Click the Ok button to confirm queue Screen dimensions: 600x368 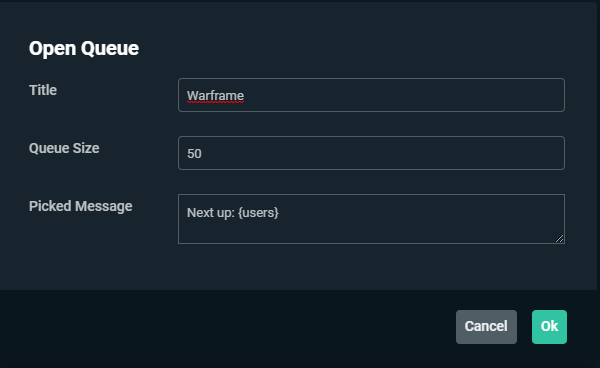coord(549,327)
